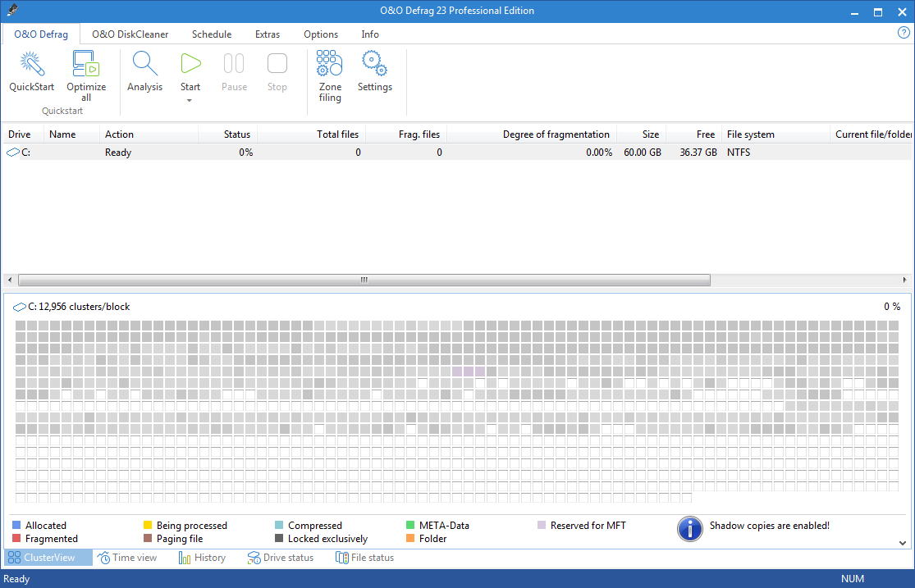Open the Extras tab
This screenshot has width=915, height=588.
268,34
